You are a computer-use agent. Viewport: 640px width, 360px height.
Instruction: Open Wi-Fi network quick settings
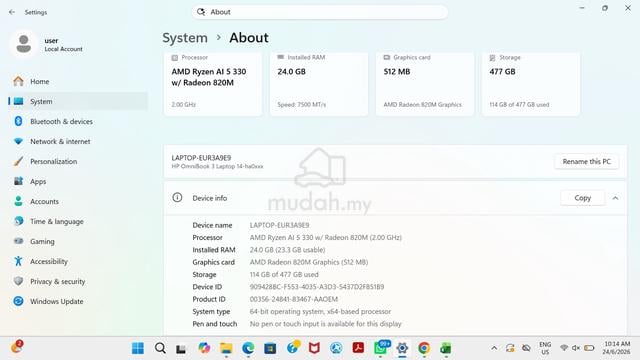[x=564, y=348]
